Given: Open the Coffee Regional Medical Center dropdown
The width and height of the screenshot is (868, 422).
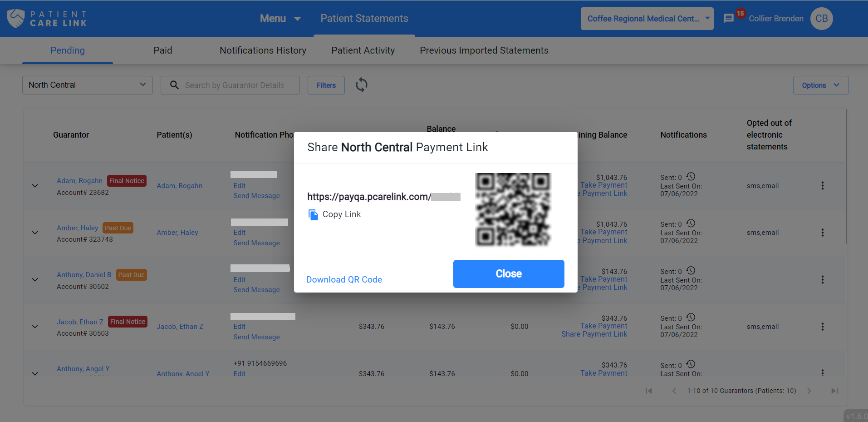Looking at the screenshot, I should click(x=647, y=19).
